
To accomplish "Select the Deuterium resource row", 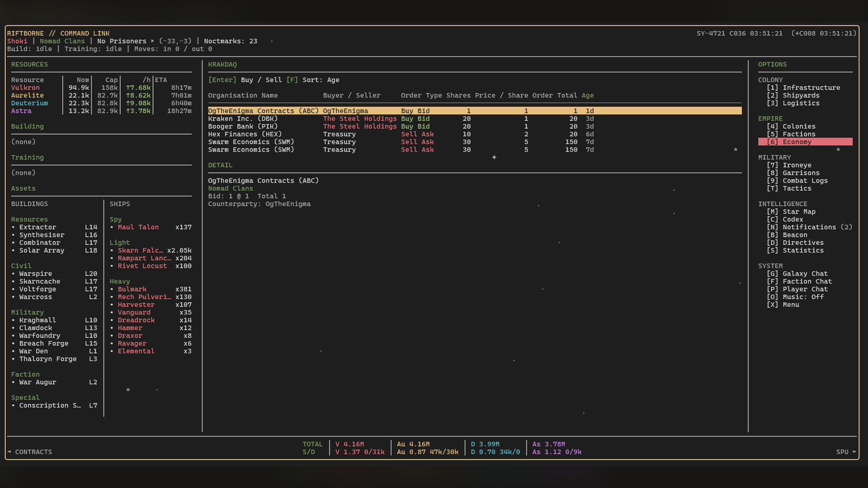I will [x=101, y=103].
